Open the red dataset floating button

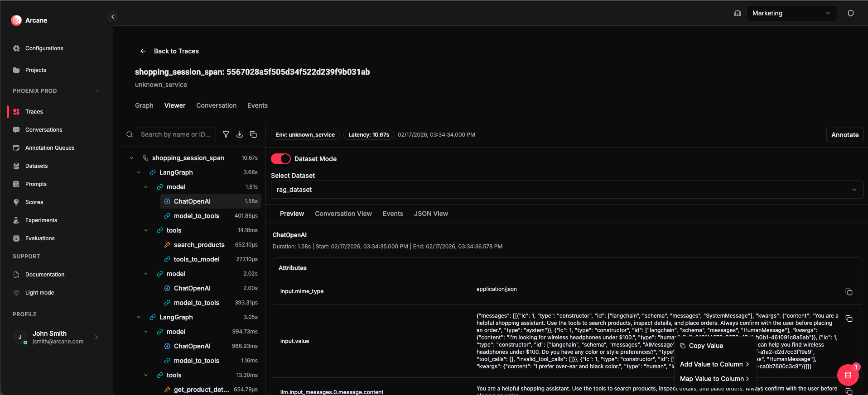click(848, 375)
